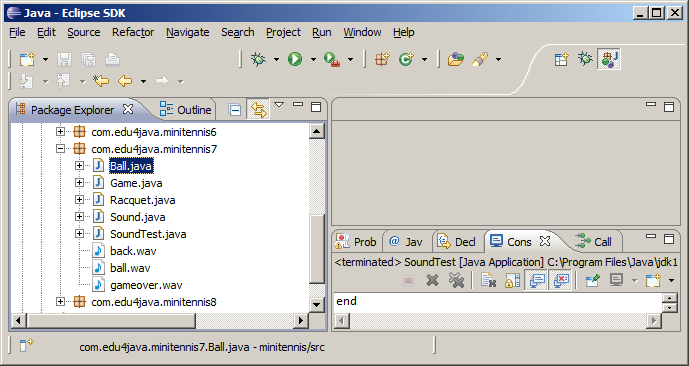The height and width of the screenshot is (366, 689).
Task: Select the gameover.wav file
Action: [146, 286]
